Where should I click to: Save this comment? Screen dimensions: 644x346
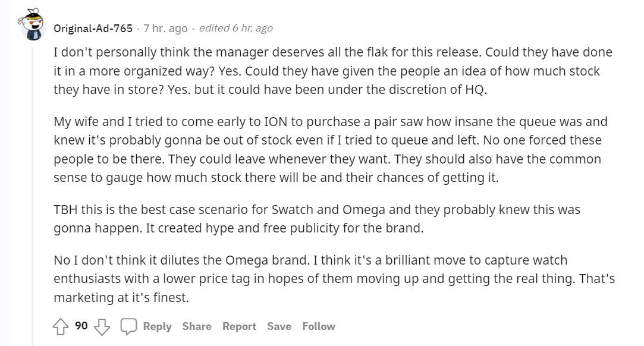pyautogui.click(x=279, y=326)
